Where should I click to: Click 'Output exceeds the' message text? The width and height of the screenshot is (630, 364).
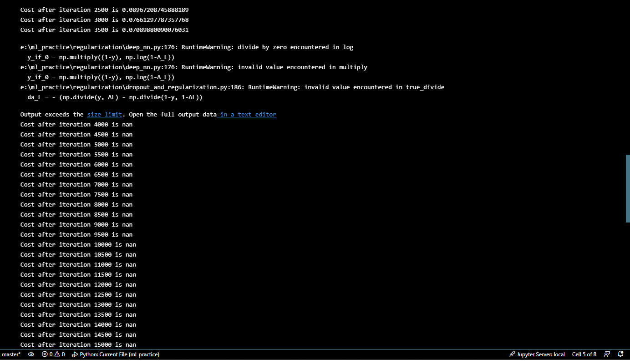coord(52,115)
